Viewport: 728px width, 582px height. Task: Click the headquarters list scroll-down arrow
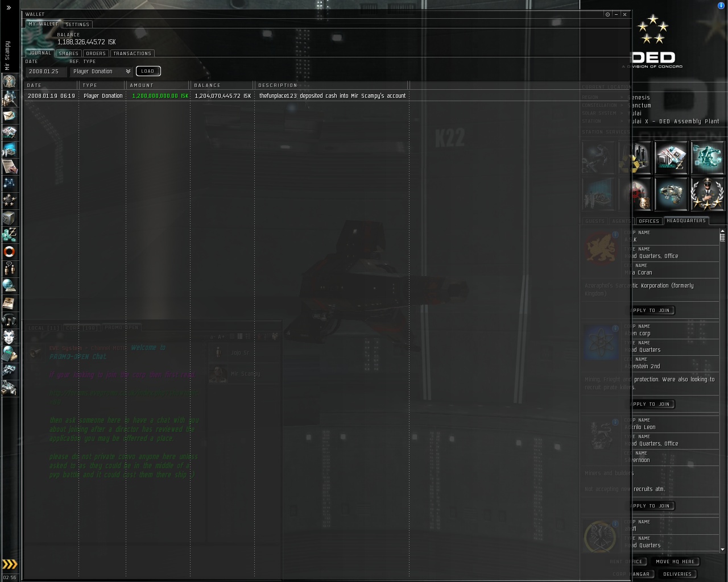[x=722, y=550]
